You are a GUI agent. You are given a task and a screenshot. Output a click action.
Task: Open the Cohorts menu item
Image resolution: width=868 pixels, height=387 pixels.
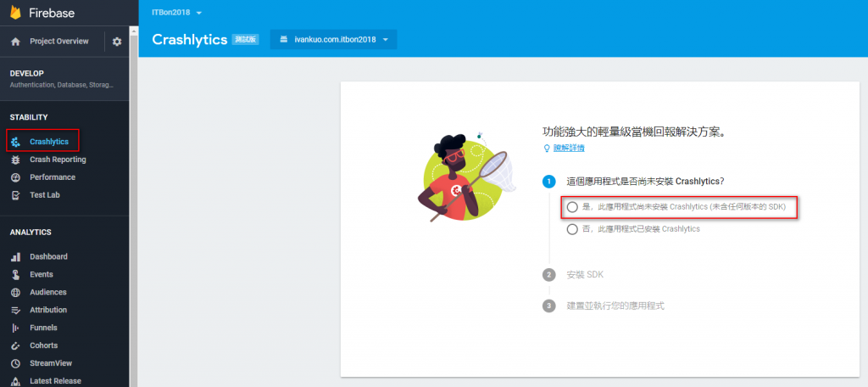click(x=44, y=345)
